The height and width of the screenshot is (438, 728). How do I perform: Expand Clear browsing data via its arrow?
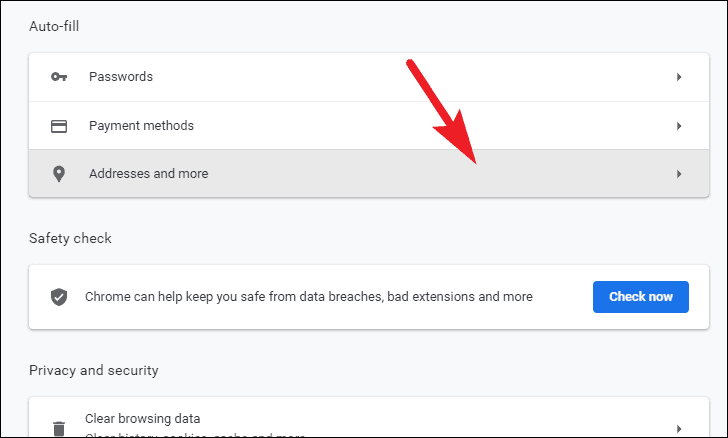pos(679,428)
